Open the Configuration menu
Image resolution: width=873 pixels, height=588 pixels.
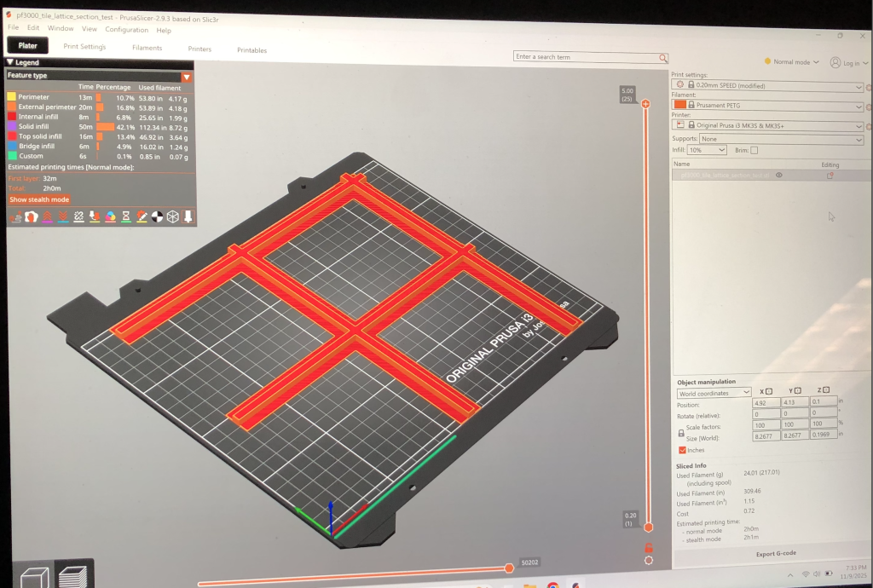coord(126,30)
